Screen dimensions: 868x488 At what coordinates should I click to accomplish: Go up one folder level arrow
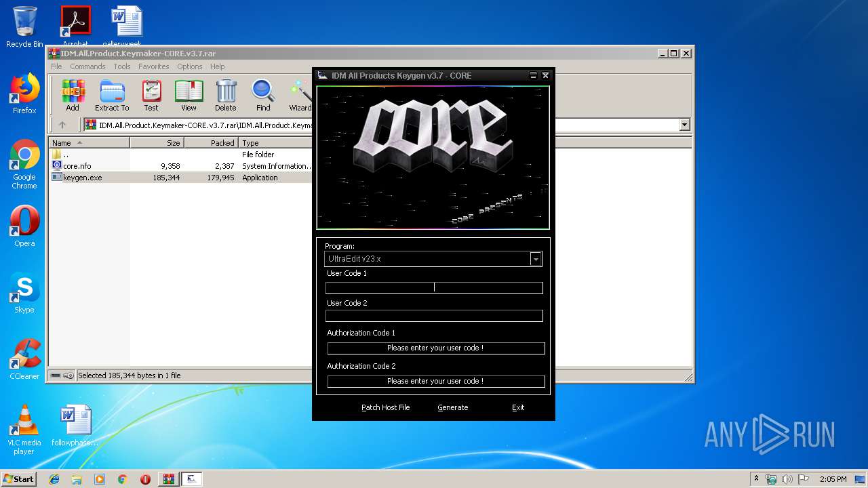(62, 125)
